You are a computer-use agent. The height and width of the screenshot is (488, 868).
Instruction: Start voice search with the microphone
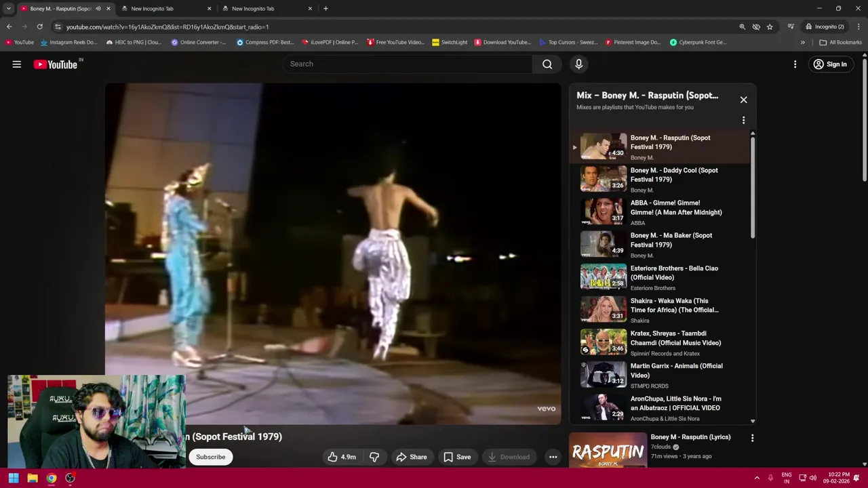coord(578,64)
